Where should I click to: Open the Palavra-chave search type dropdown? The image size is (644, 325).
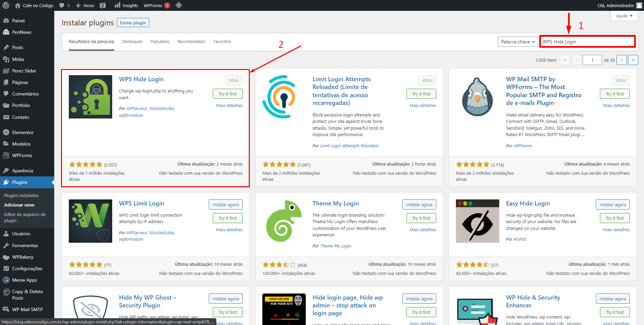tap(518, 42)
